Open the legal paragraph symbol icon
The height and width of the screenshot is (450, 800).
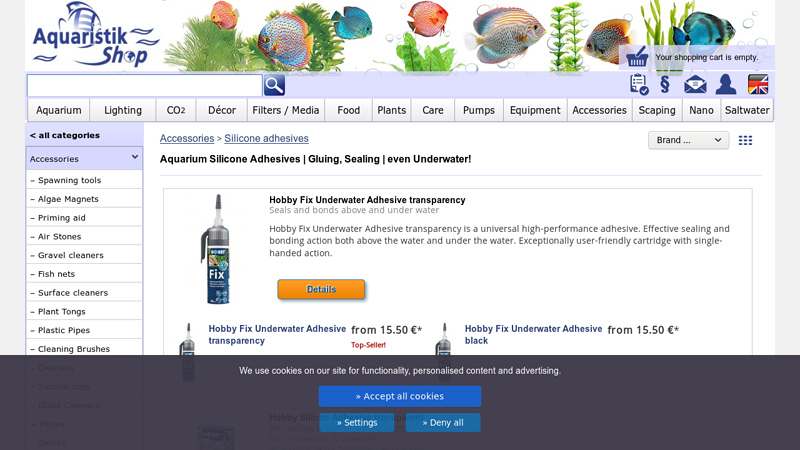pos(665,85)
